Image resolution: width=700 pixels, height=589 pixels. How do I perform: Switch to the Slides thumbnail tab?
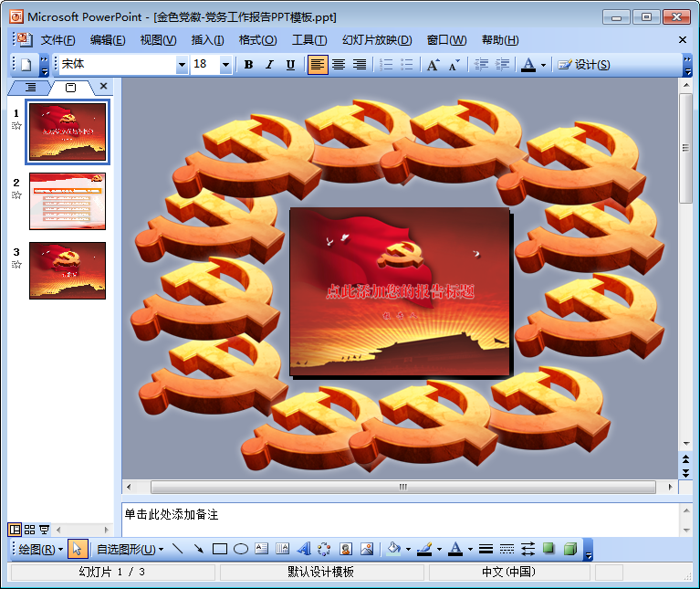pyautogui.click(x=70, y=88)
